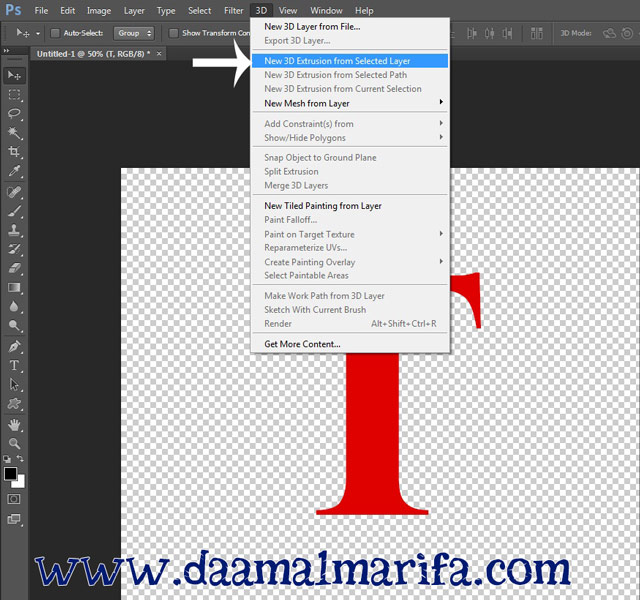Open the Select menu
Screen dimensions: 640x600
click(199, 11)
